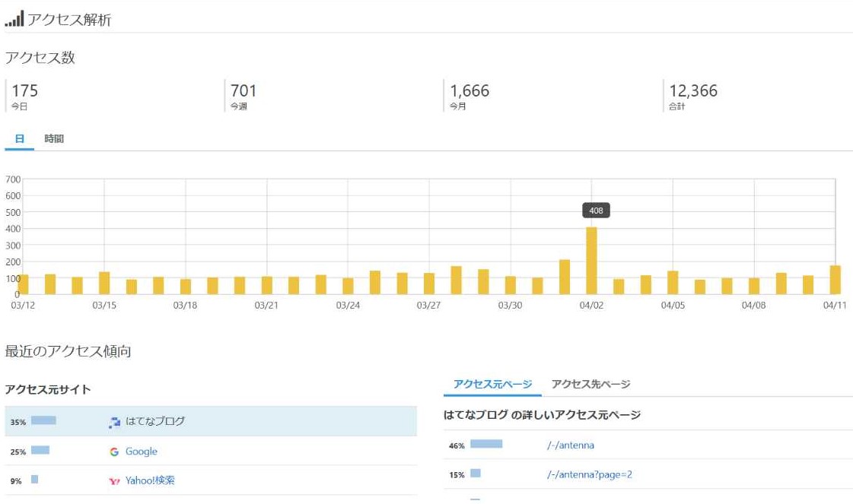Click the 15% value for antenna?page=2
Viewport: 853px width, 504px height.
coord(457,475)
